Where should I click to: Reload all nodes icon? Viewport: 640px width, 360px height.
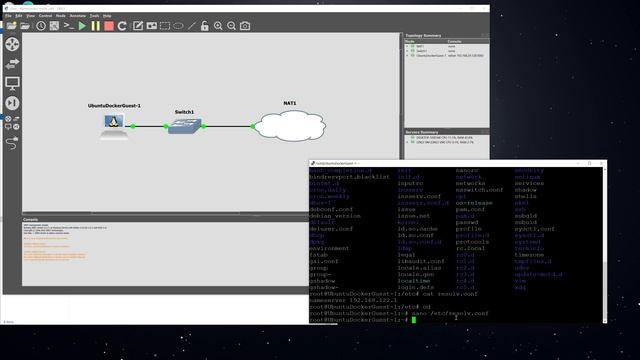(122, 26)
